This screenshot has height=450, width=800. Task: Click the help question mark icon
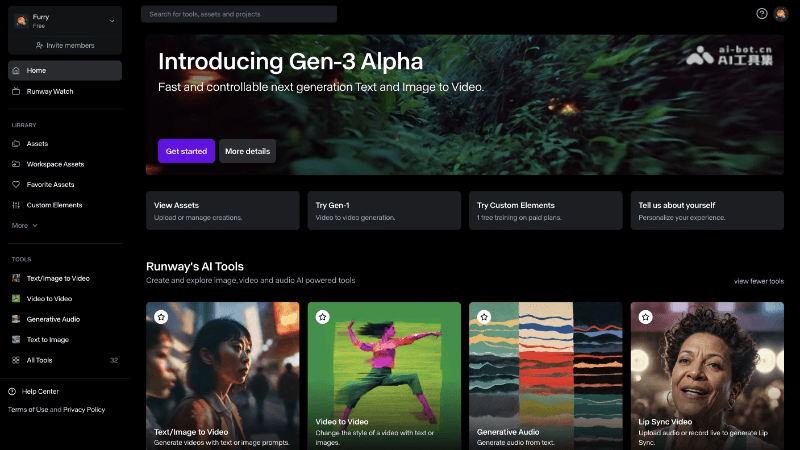(x=762, y=14)
